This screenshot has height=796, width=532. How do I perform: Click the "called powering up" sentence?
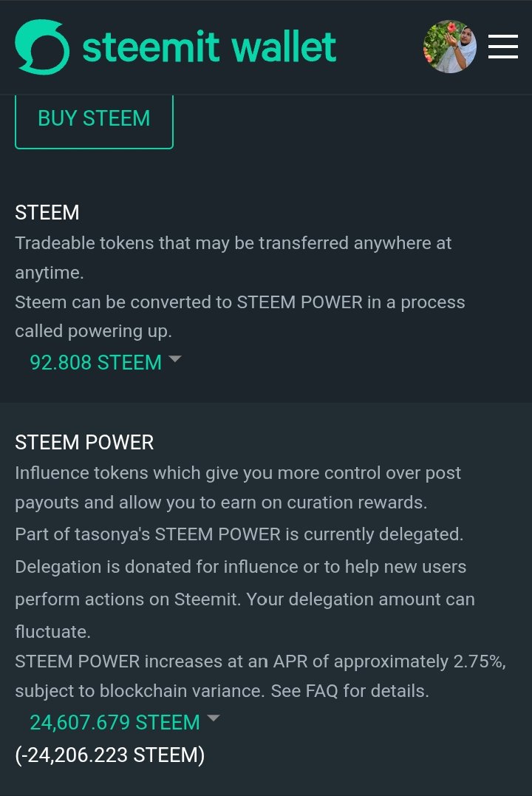93,332
